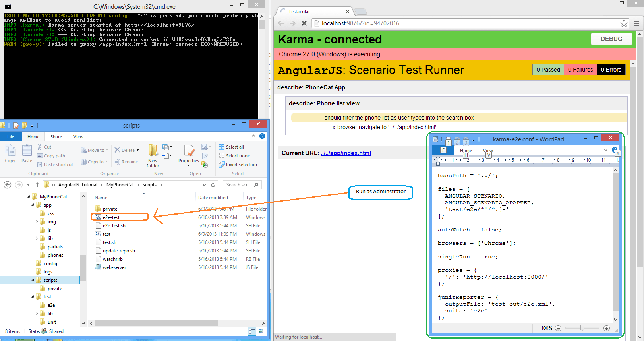The image size is (644, 341).
Task: Click the Karma DEBUG button
Action: 611,39
